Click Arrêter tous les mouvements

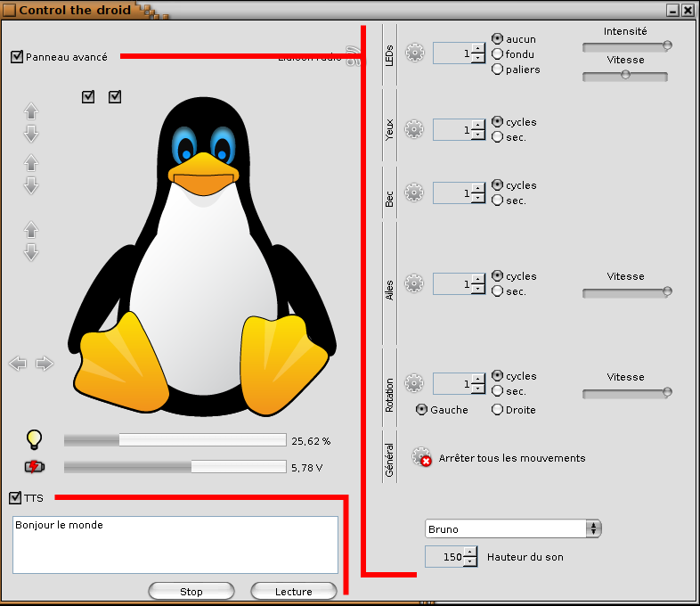(x=511, y=458)
